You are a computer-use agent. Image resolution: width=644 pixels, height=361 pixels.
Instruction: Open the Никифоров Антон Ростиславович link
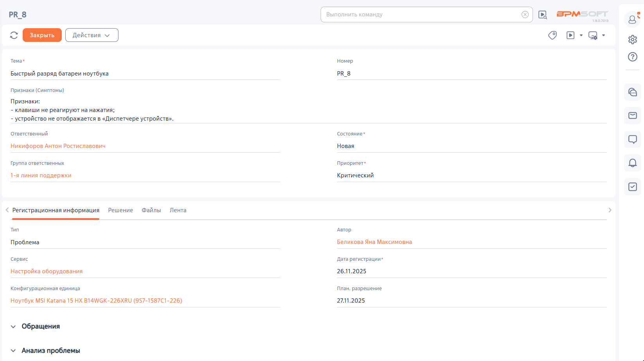58,146
